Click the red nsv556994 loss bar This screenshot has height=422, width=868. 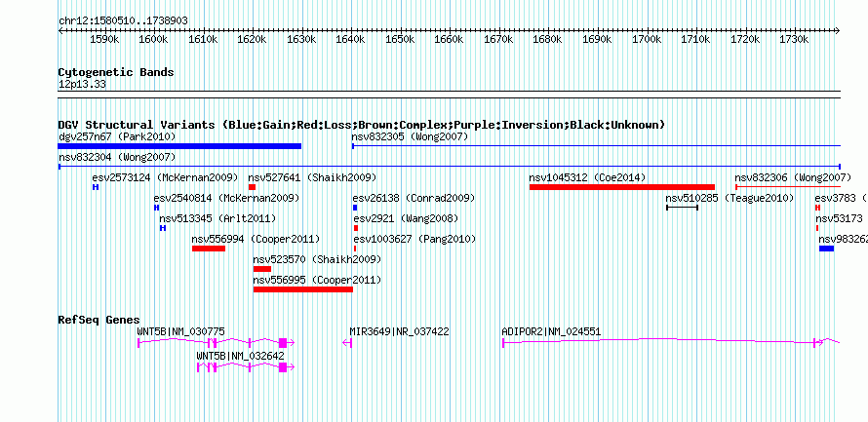tap(209, 249)
